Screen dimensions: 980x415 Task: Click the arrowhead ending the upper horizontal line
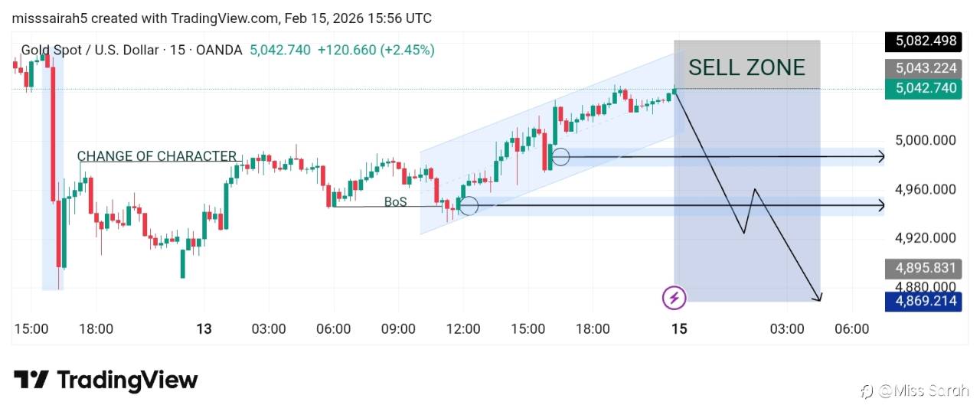click(881, 157)
